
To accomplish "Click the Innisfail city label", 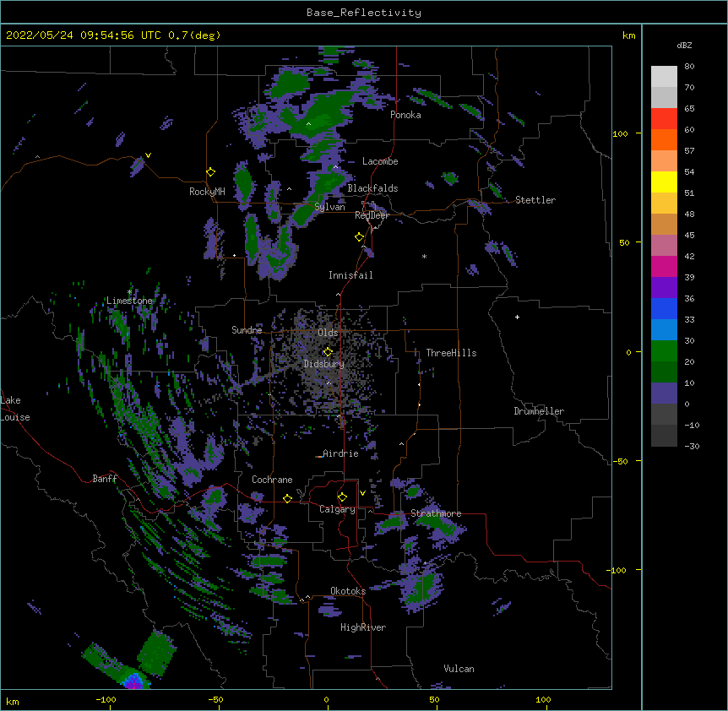I will pyautogui.click(x=350, y=275).
